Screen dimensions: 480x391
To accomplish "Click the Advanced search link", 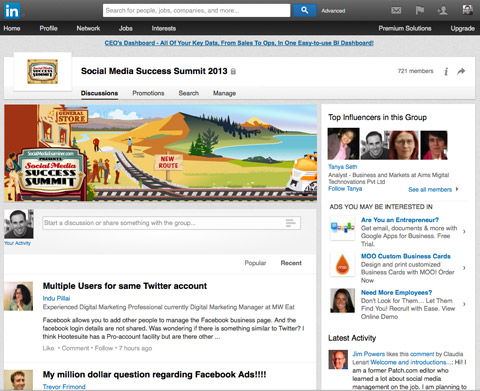I will click(333, 11).
